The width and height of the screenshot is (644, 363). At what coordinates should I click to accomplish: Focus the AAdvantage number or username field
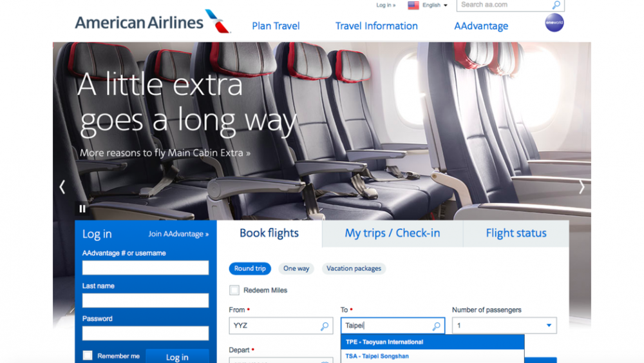(x=146, y=268)
